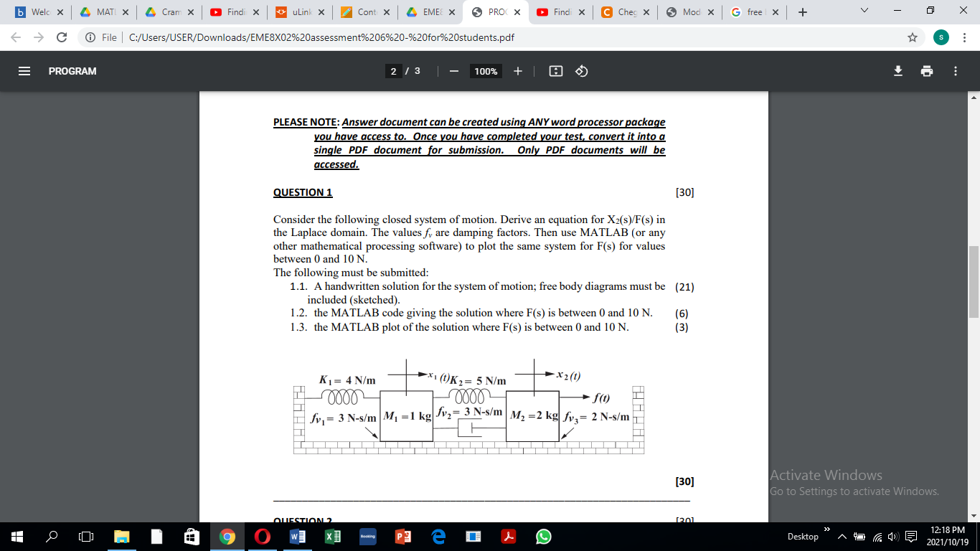The image size is (980, 551).
Task: Open PDF viewer more actions menu
Action: coord(955,71)
